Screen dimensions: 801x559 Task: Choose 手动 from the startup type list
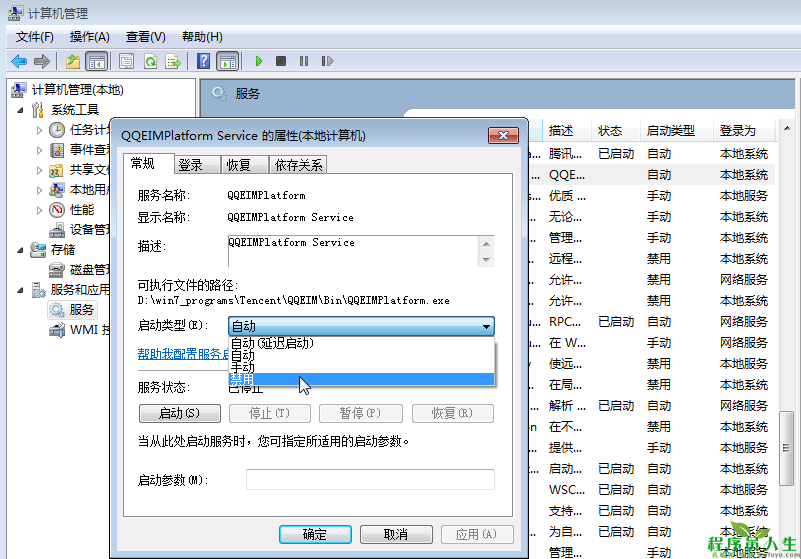click(x=361, y=367)
